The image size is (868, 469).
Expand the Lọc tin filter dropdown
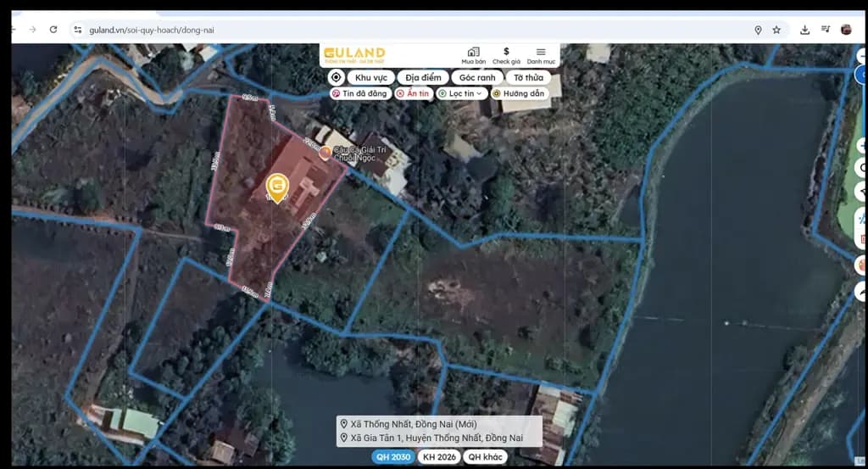pos(462,93)
